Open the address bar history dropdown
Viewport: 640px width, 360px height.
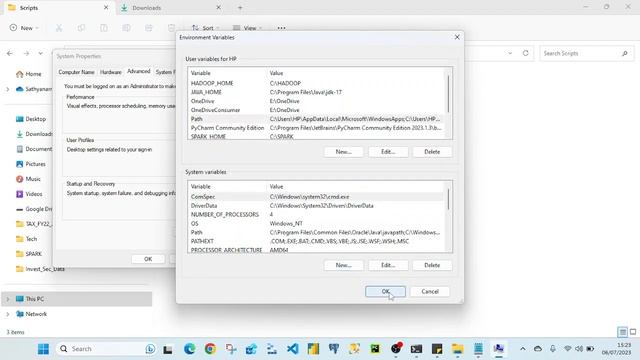click(510, 53)
